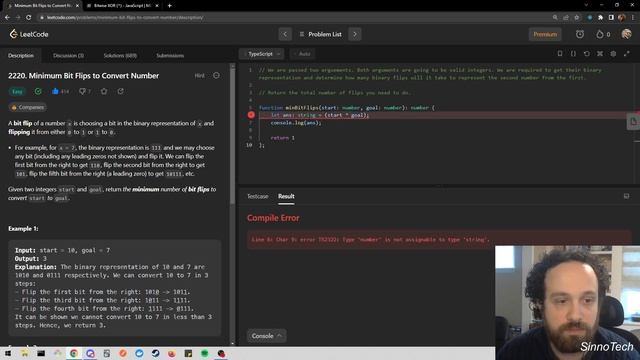Screen dimensions: 640x360
Task: Click the breakpoint dot on line 6
Action: tap(251, 115)
